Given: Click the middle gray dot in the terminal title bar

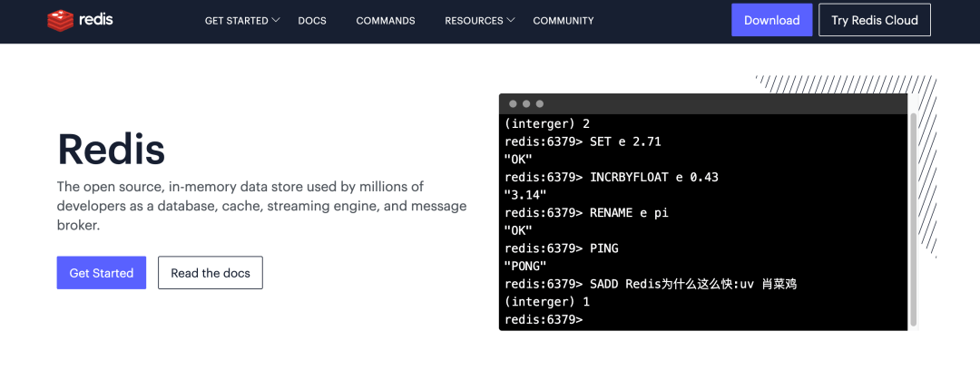Looking at the screenshot, I should (526, 104).
